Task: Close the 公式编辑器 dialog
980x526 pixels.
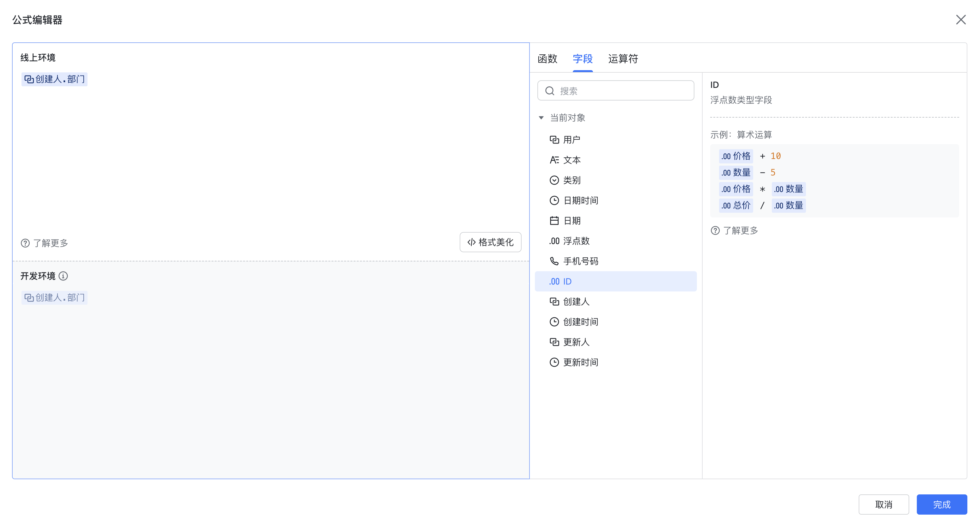Action: [961, 20]
